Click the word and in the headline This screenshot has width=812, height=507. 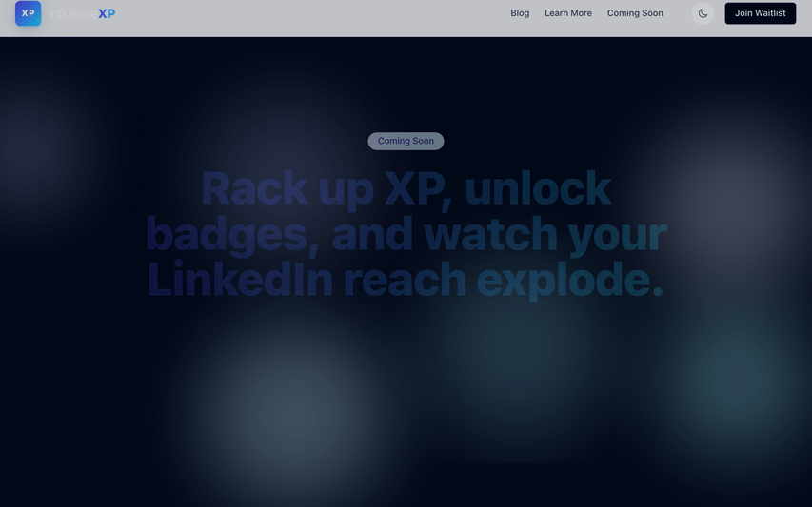click(372, 234)
